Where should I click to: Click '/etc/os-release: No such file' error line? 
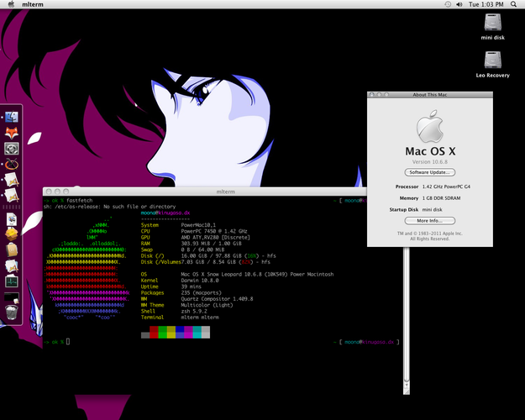tap(109, 207)
